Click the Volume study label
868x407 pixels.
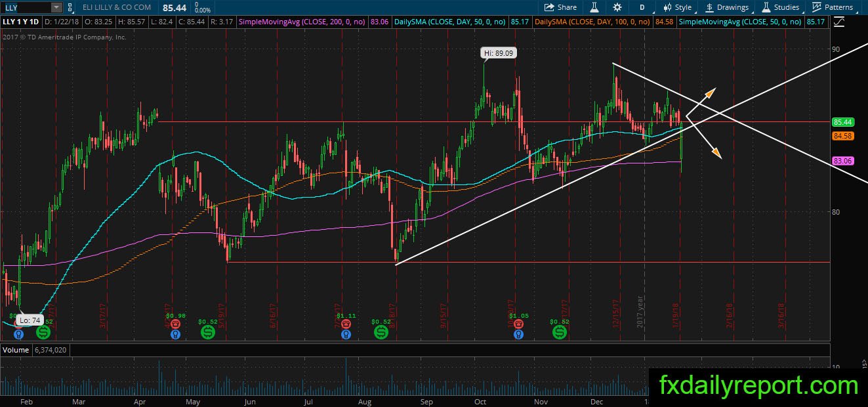(x=16, y=350)
